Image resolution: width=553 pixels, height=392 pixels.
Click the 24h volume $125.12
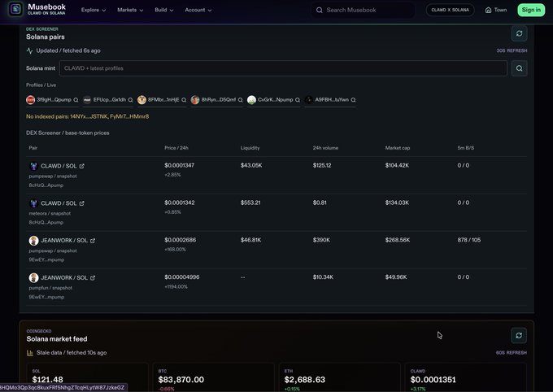[322, 165]
